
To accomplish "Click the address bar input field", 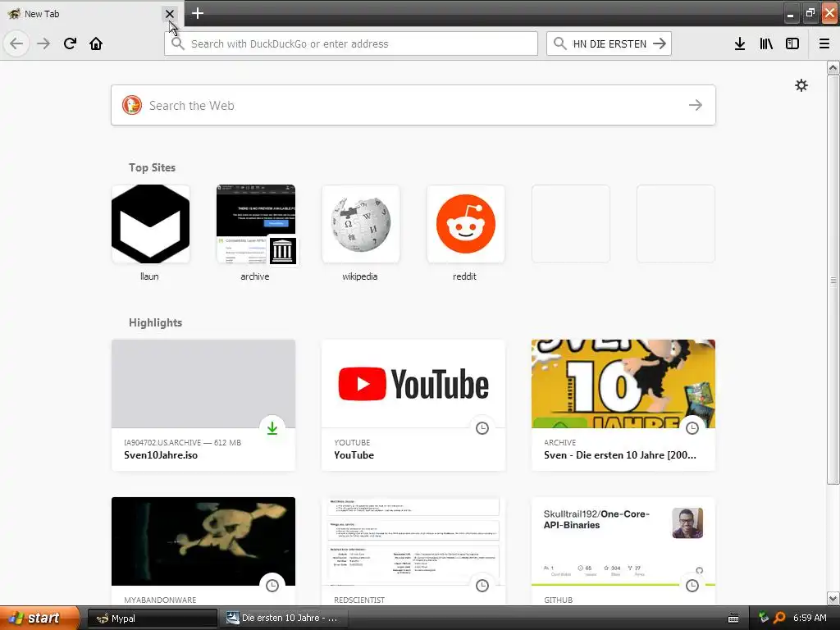I will pyautogui.click(x=351, y=44).
